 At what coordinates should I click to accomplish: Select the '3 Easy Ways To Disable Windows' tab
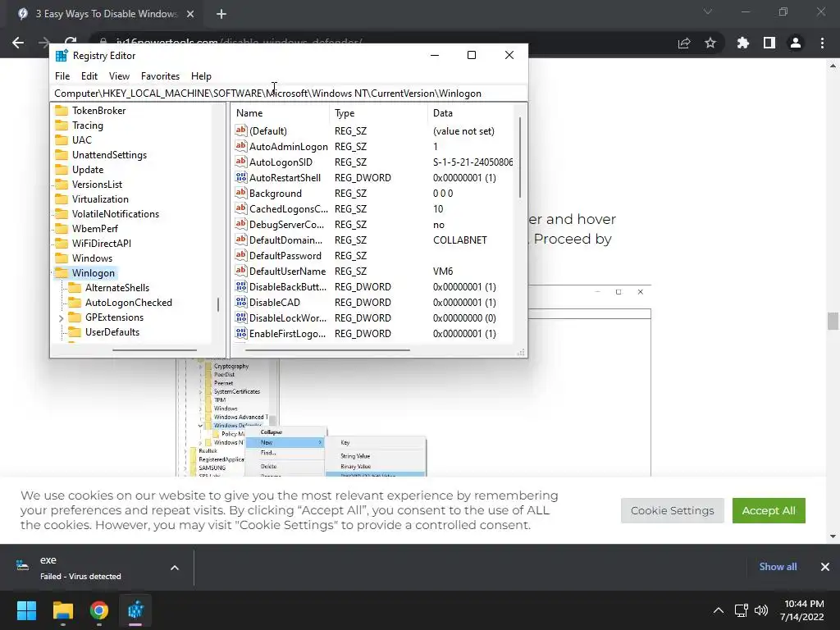tap(106, 14)
